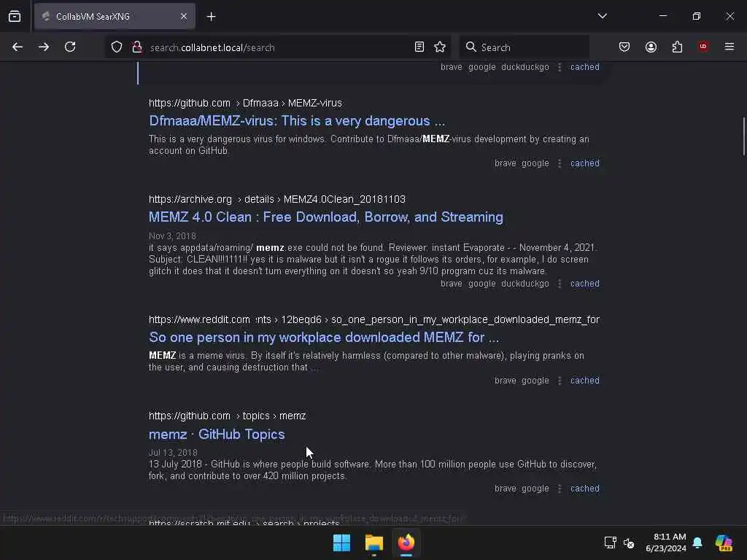Open cached link for Dfmaaa/MEMZ-virus result
Image resolution: width=747 pixels, height=560 pixels.
[x=585, y=163]
